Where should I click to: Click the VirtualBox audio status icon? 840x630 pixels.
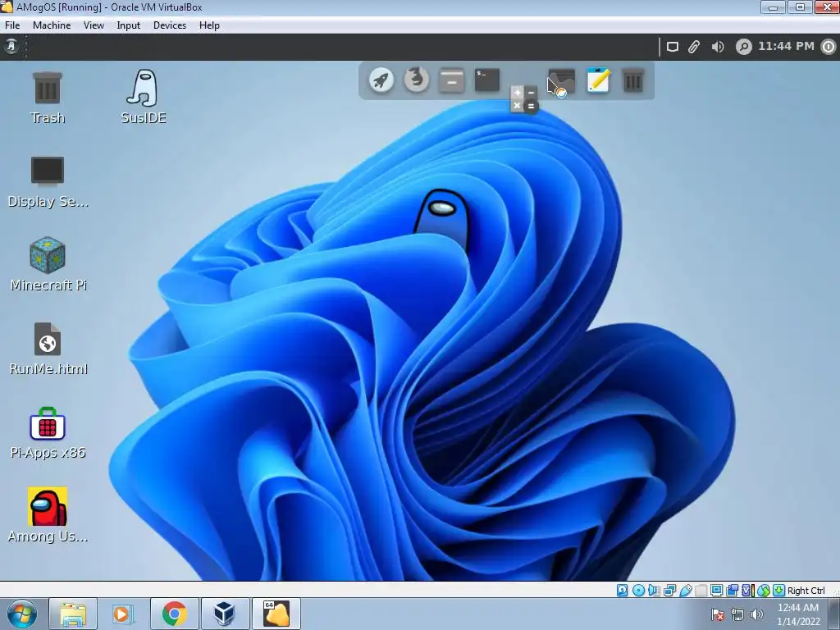tap(654, 591)
